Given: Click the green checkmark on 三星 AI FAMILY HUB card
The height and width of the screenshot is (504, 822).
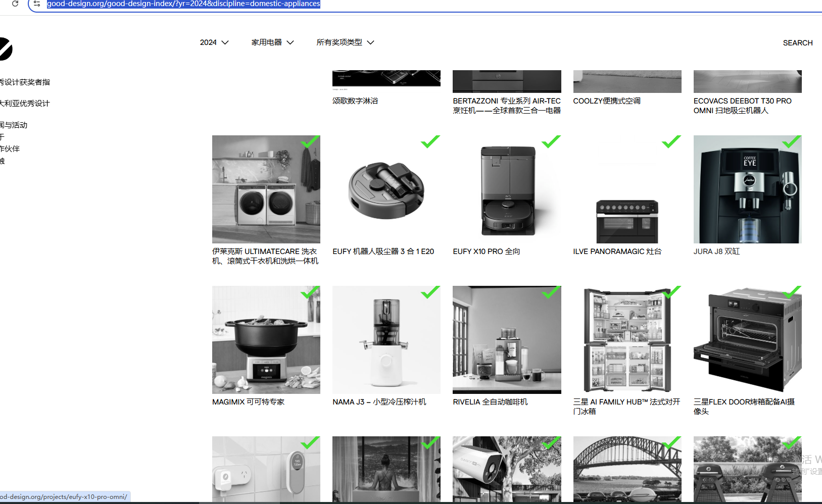Looking at the screenshot, I should tap(671, 292).
